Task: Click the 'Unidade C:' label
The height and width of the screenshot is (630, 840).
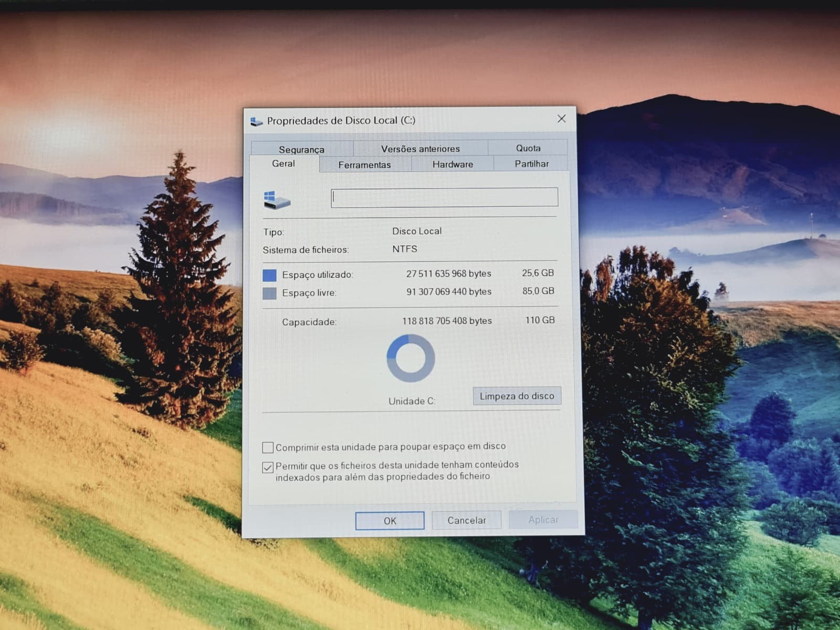Action: click(412, 401)
